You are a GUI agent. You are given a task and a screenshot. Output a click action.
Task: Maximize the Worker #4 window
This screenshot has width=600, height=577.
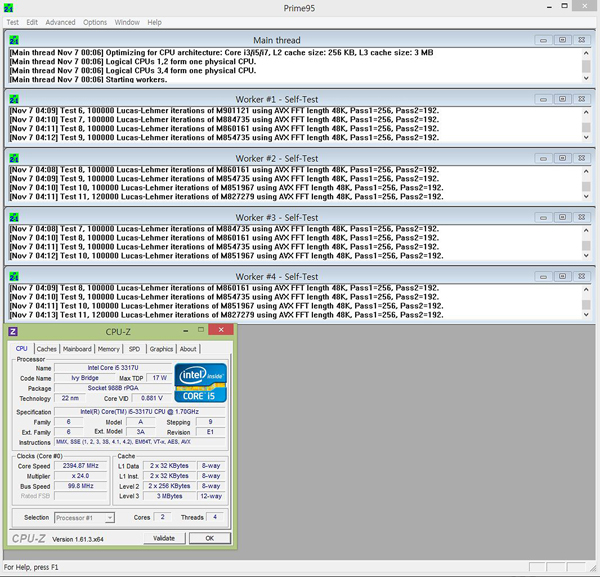tap(562, 277)
